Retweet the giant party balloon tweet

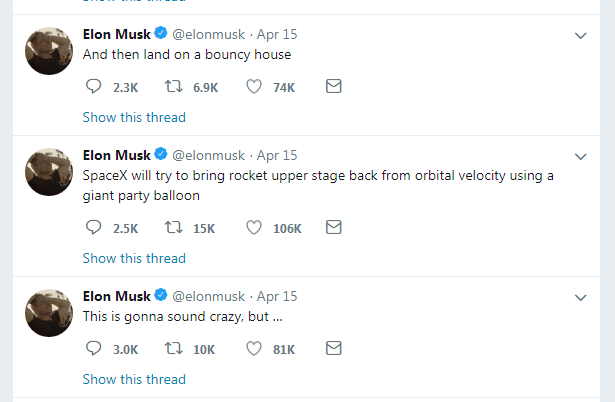point(172,228)
